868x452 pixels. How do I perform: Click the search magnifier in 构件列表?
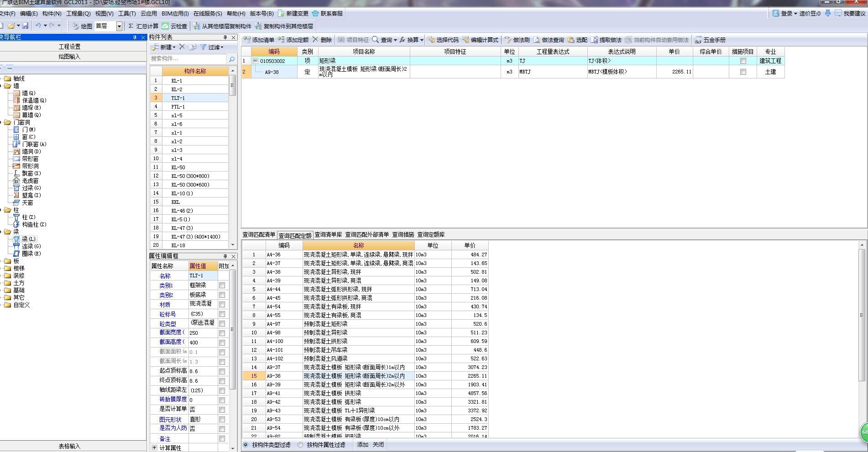(x=232, y=59)
